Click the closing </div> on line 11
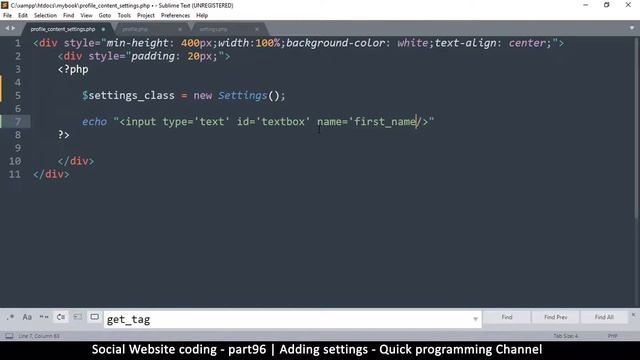The height and width of the screenshot is (360, 640). [x=51, y=174]
